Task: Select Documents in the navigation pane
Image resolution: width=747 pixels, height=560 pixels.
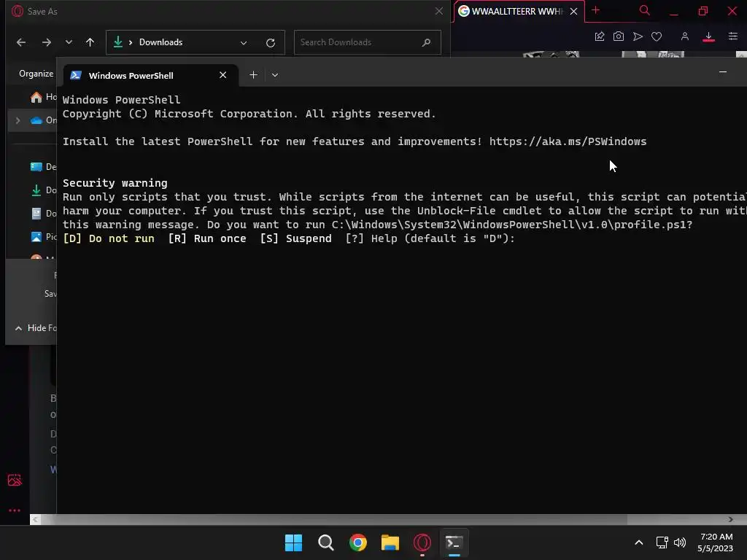Action: pyautogui.click(x=43, y=214)
